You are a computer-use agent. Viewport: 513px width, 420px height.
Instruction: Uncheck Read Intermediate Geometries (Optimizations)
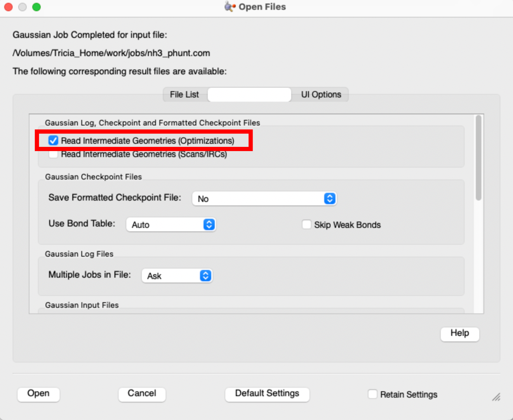click(53, 141)
